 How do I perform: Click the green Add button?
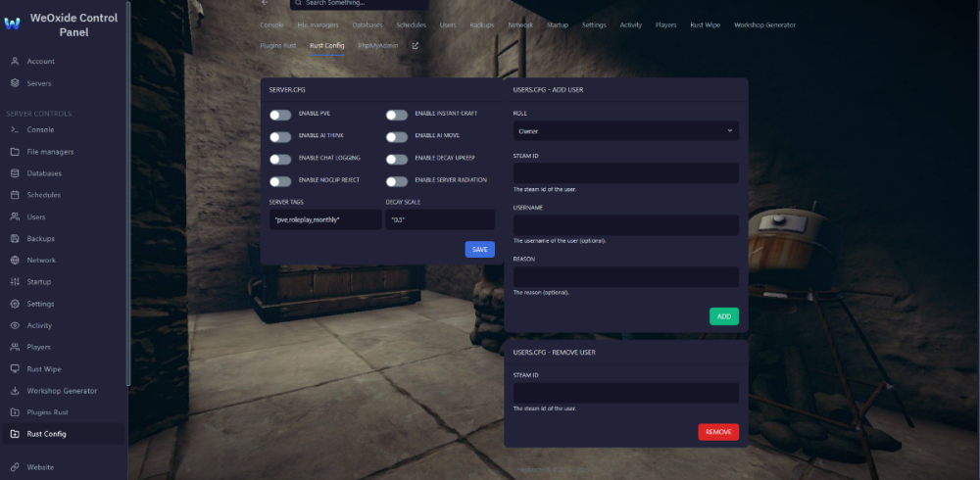[x=723, y=316]
